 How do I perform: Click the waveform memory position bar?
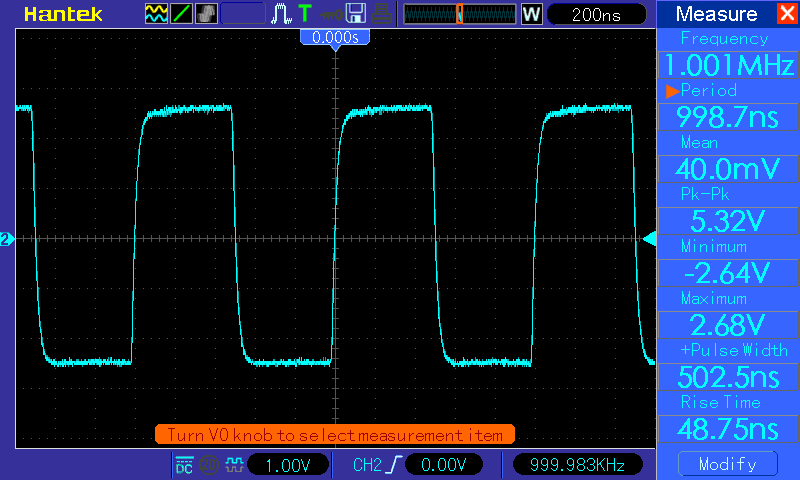[460, 14]
